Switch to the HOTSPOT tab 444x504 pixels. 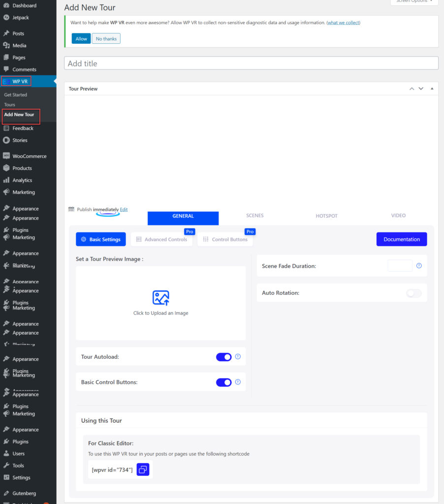pyautogui.click(x=327, y=216)
